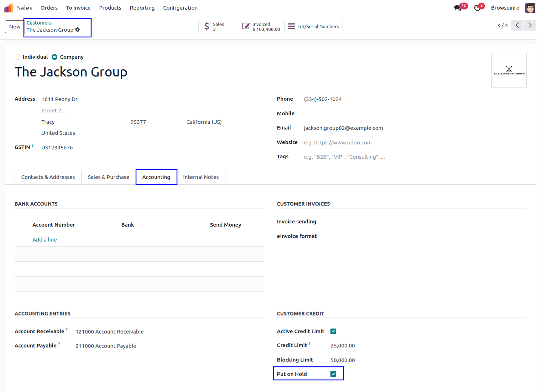Click The Jackson Group logo thumbnail
This screenshot has height=392, width=537.
pos(509,70)
